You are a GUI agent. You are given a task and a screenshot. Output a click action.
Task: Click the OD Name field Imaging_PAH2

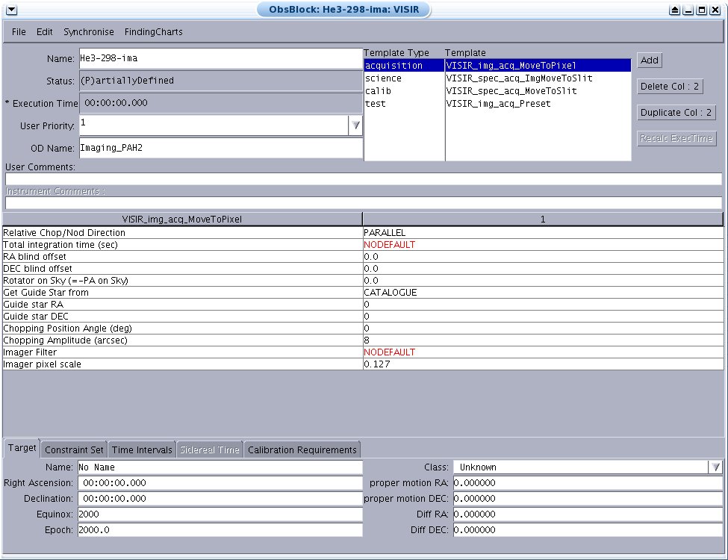click(220, 148)
